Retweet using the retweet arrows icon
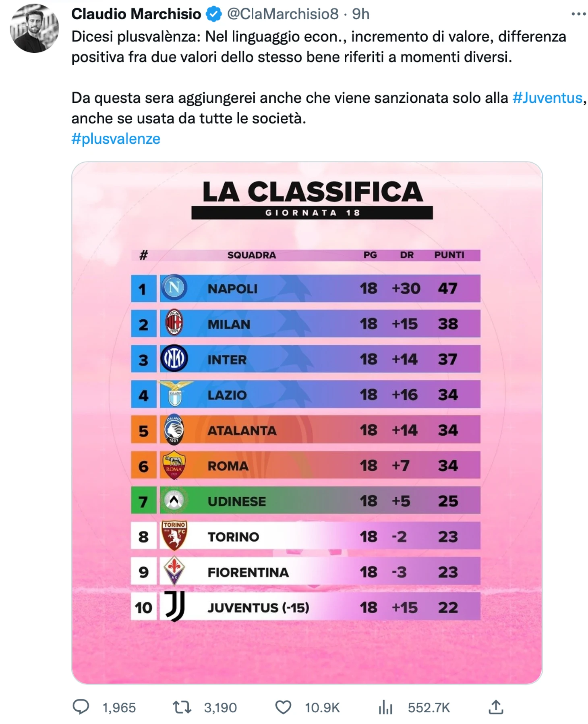Screen dimensions: 588x724 [182, 707]
